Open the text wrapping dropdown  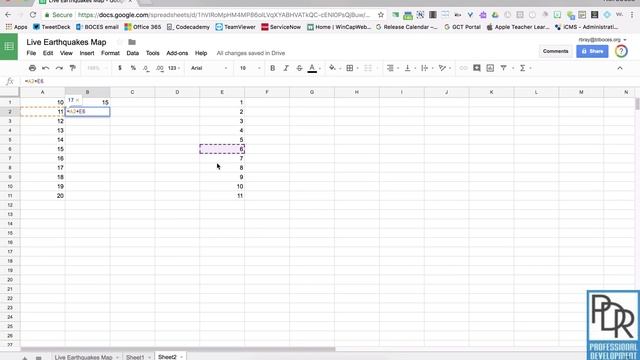pyautogui.click(x=427, y=68)
